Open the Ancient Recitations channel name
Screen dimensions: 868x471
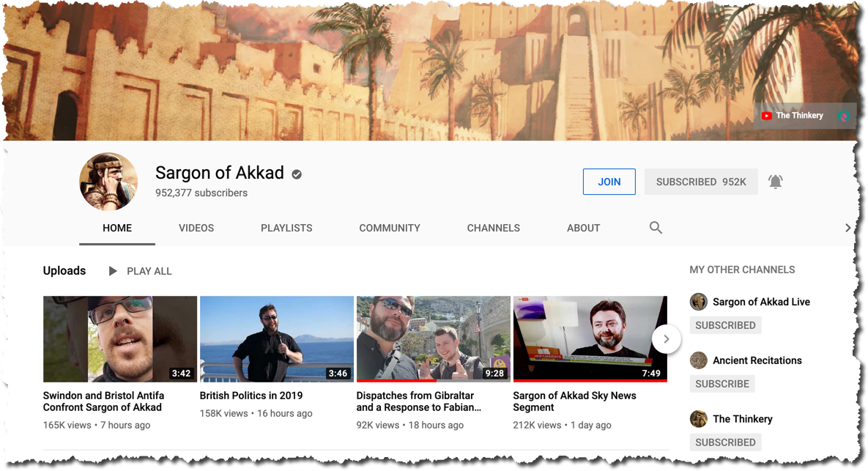(x=757, y=360)
